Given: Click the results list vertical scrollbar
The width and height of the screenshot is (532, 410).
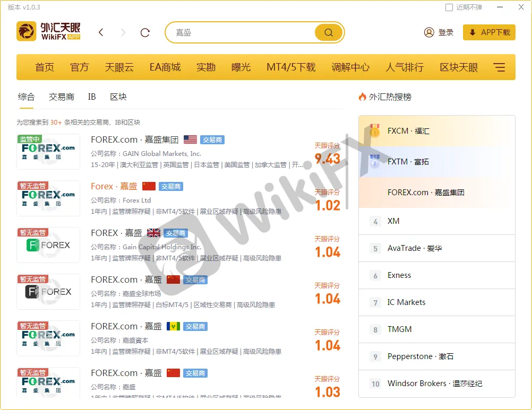Looking at the screenshot, I should pyautogui.click(x=347, y=171).
